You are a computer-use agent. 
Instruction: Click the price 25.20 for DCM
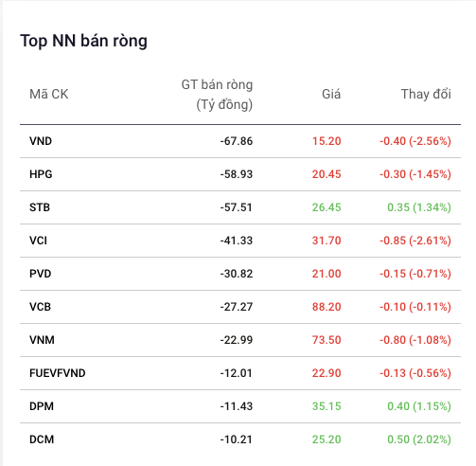click(x=326, y=439)
